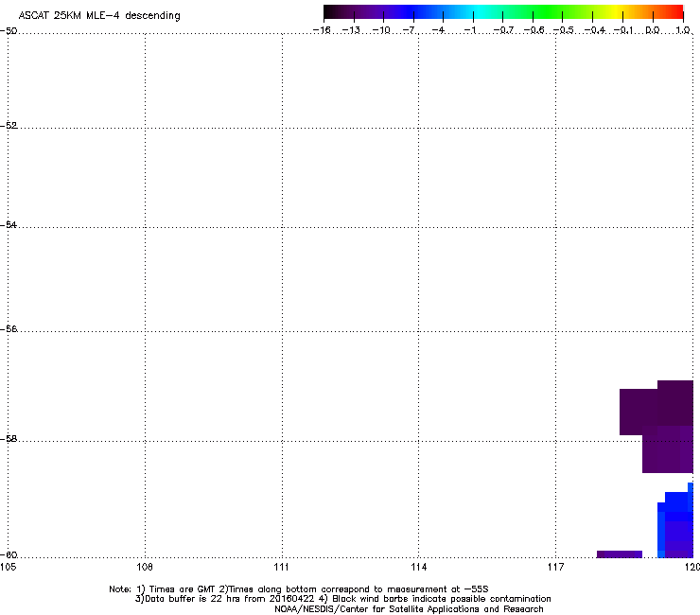Click the green section of colorbar
Image resolution: width=700 pixels, height=615 pixels.
549,12
